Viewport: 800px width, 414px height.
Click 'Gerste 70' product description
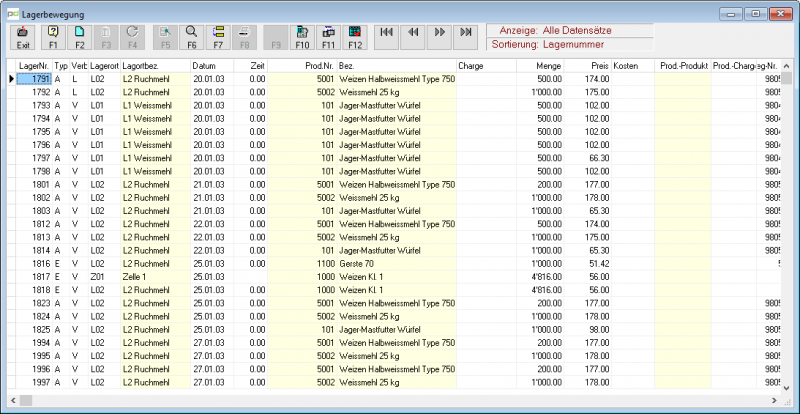pyautogui.click(x=396, y=264)
